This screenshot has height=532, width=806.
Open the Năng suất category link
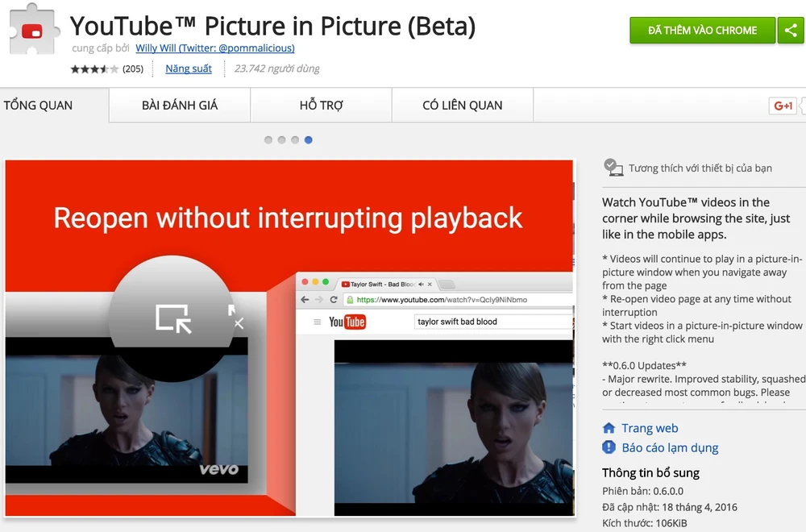coord(189,69)
